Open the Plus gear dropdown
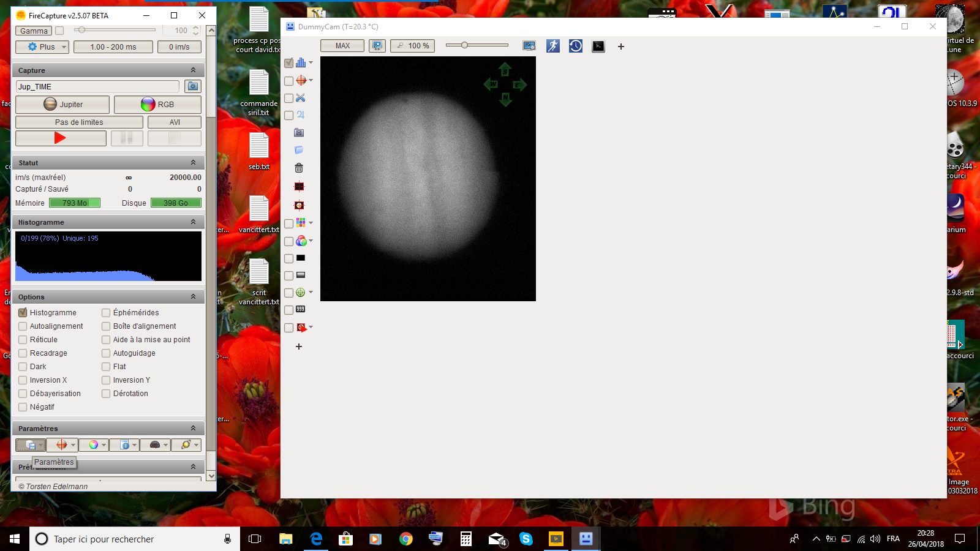980x551 pixels. coord(42,47)
